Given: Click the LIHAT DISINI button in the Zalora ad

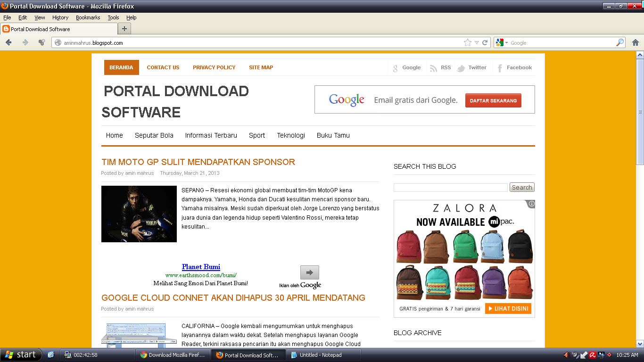Looking at the screenshot, I should point(508,309).
